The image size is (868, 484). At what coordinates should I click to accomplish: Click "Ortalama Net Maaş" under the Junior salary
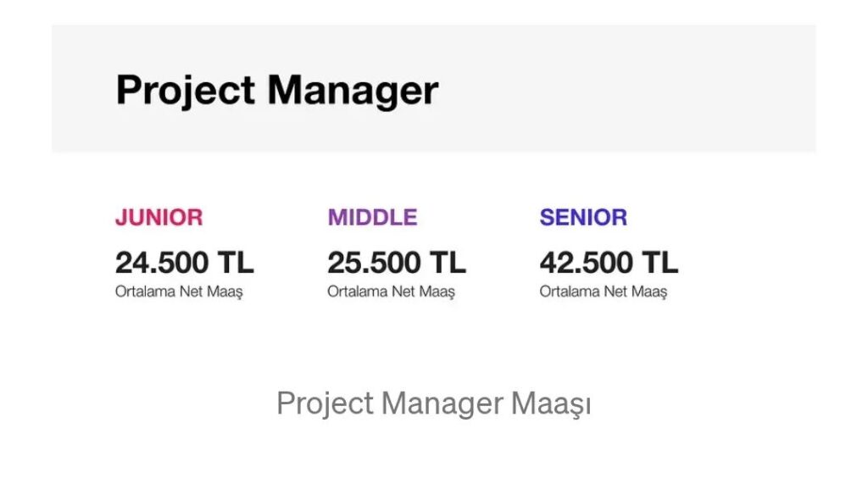(179, 292)
